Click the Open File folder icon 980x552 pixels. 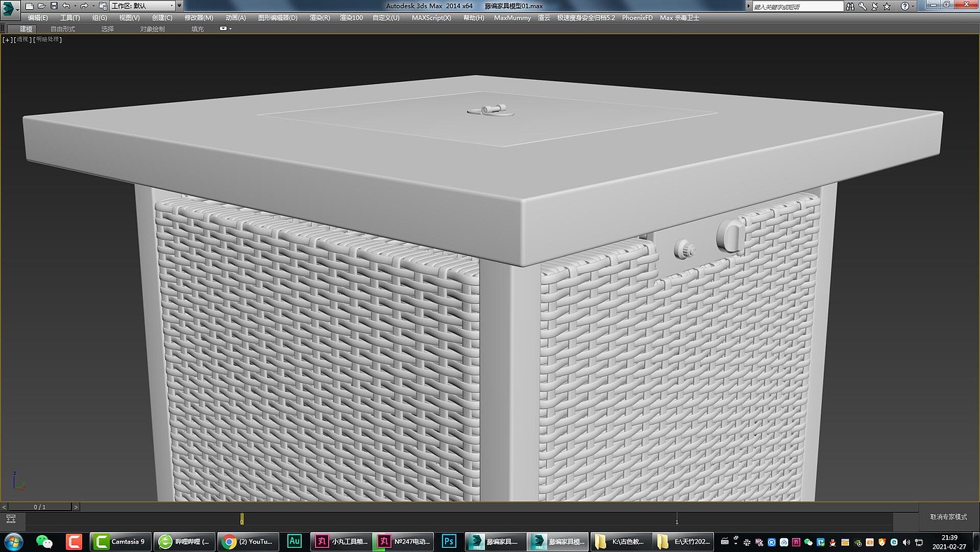41,6
